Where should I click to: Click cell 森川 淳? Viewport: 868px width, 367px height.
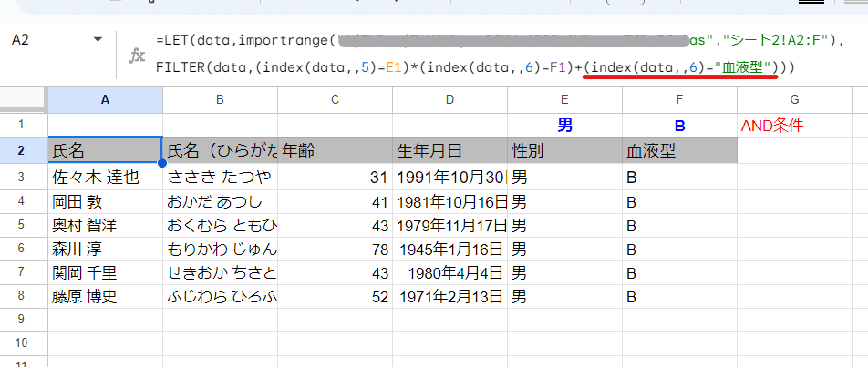click(105, 250)
